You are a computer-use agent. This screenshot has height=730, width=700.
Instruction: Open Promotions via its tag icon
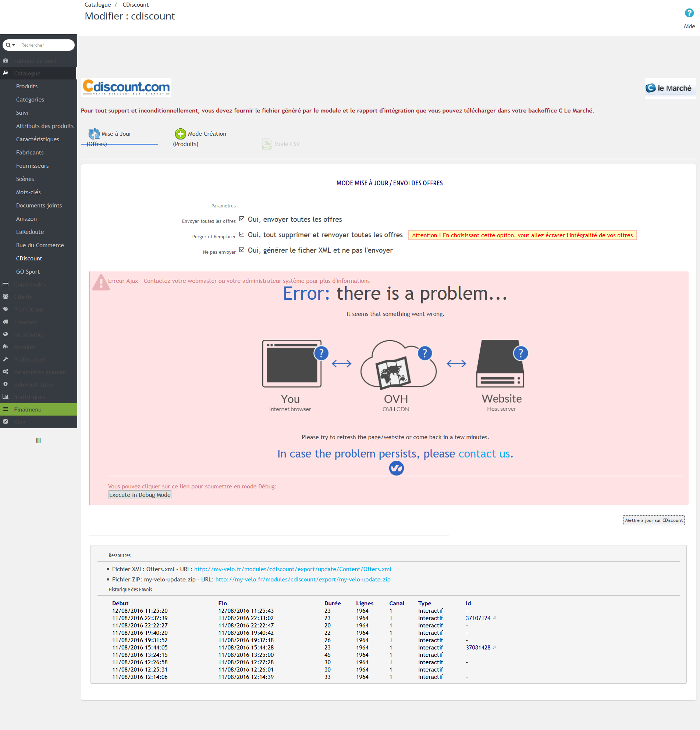6,309
